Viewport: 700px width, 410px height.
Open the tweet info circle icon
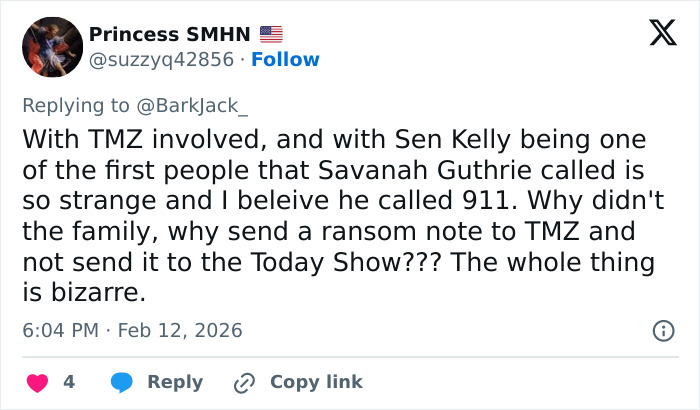[662, 330]
